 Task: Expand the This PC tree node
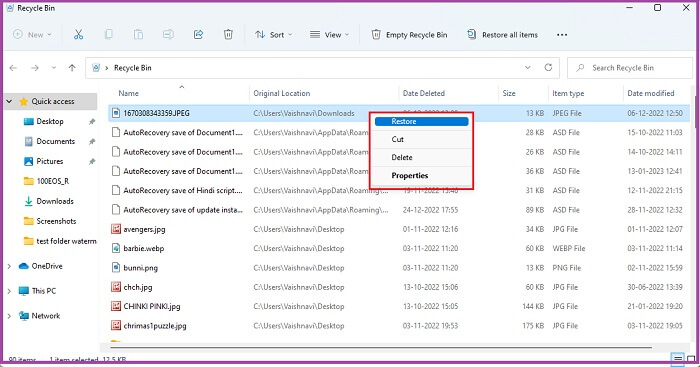[x=9, y=291]
